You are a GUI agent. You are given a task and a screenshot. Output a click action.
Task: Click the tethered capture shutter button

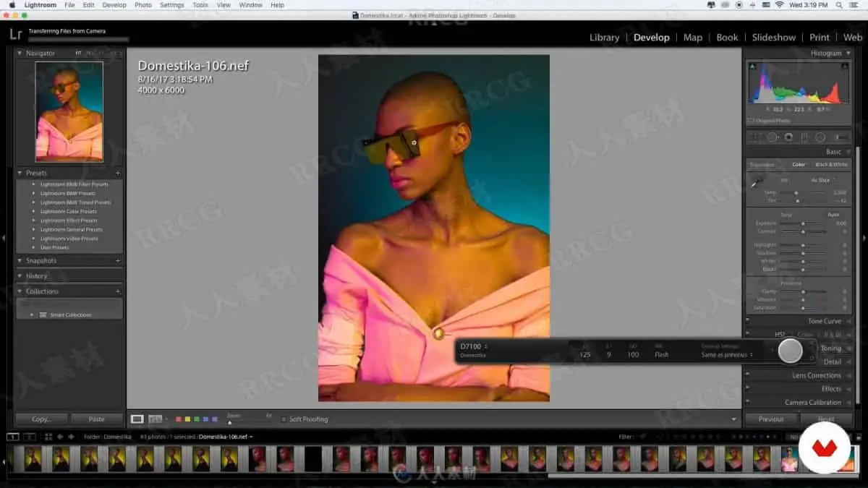791,351
